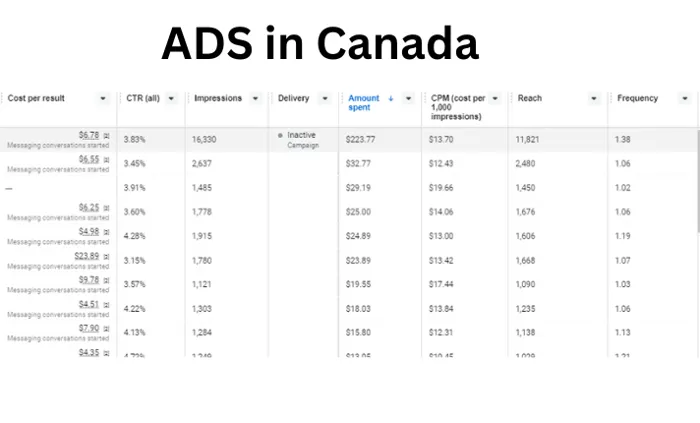
Task: Open the CPM column dropdown arrow
Action: (x=495, y=98)
